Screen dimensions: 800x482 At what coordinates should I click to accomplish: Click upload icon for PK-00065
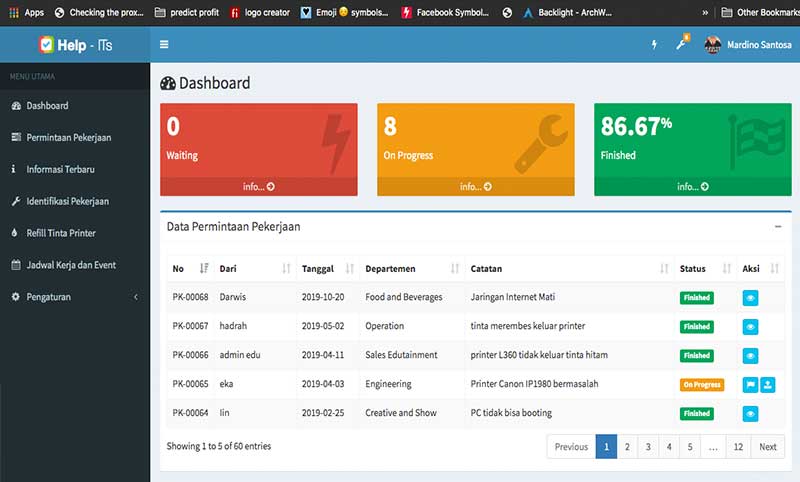pyautogui.click(x=767, y=385)
